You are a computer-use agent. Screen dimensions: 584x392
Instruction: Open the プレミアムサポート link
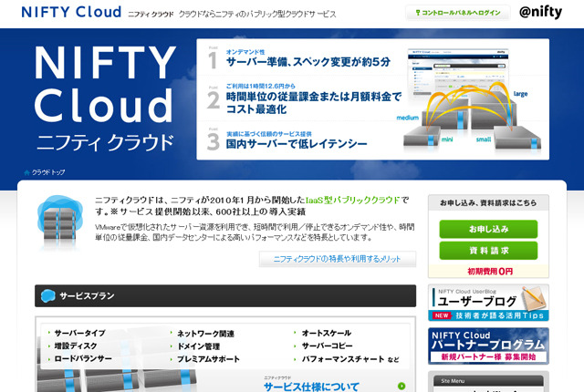[208, 359]
